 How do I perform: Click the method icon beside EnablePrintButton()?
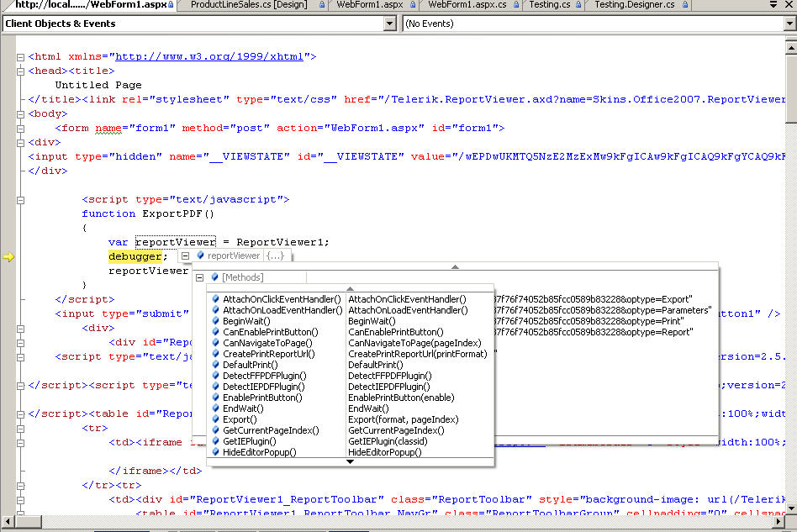215,398
